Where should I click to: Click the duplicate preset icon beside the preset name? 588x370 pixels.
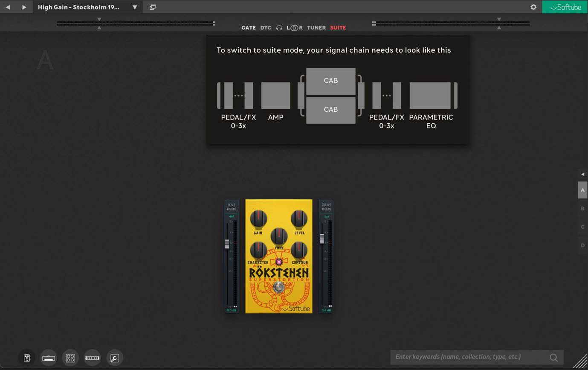click(x=152, y=7)
